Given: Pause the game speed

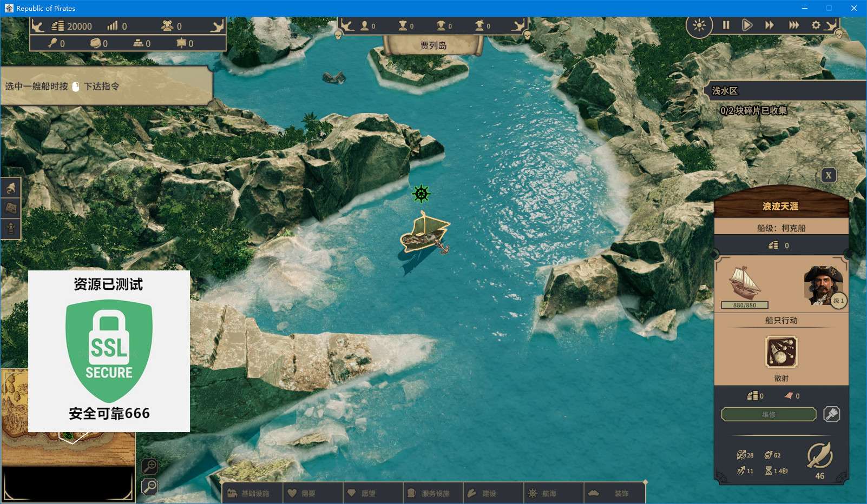Looking at the screenshot, I should [x=726, y=25].
